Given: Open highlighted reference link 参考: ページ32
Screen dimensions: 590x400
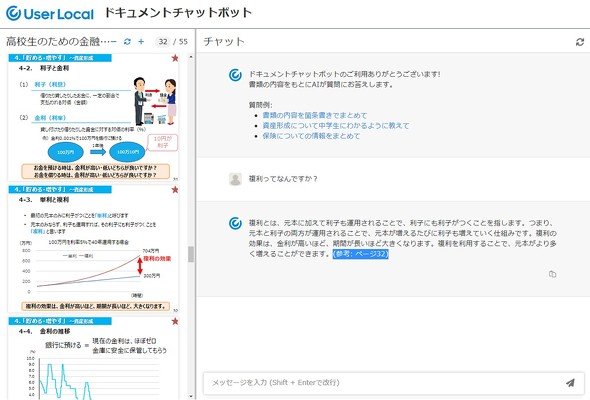Looking at the screenshot, I should point(360,254).
